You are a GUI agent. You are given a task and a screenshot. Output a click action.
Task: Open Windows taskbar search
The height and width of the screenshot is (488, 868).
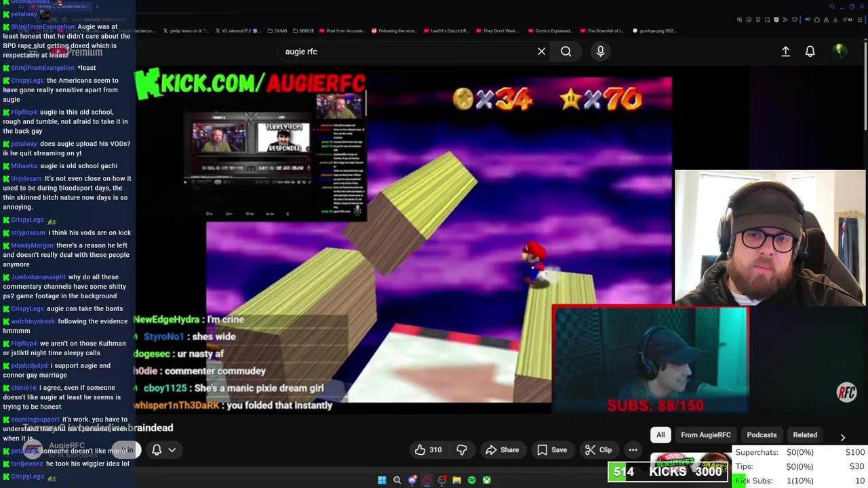(397, 480)
